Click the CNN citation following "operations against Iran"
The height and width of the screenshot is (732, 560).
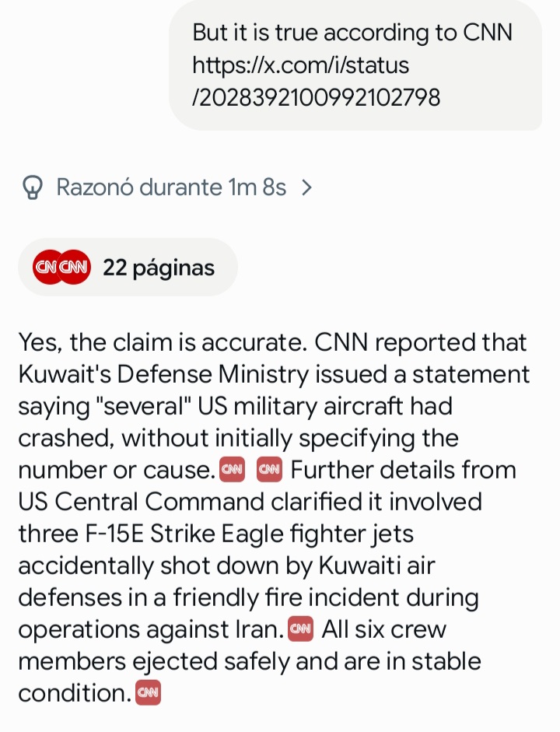point(299,629)
